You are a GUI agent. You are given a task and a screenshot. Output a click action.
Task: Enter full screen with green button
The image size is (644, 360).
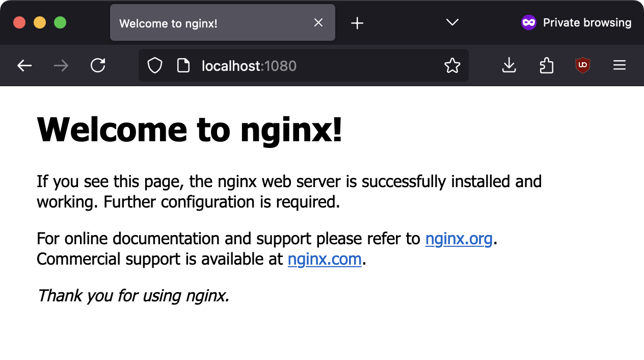point(60,23)
